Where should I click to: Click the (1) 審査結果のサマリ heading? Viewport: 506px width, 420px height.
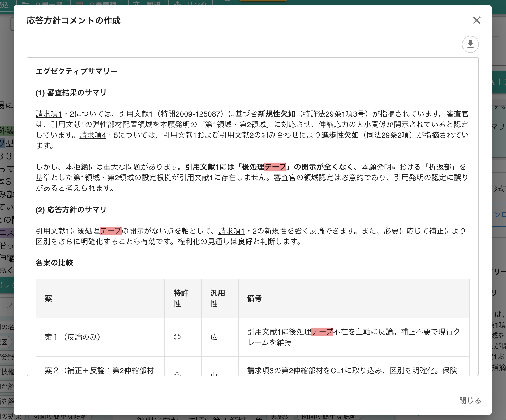(x=71, y=93)
